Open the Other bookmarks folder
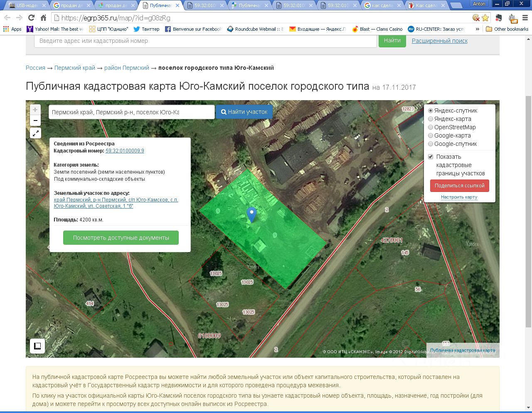 [x=507, y=29]
